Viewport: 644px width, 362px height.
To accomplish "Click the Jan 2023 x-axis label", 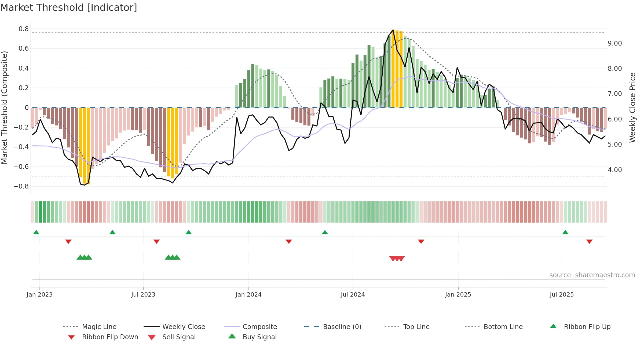I will click(x=40, y=294).
